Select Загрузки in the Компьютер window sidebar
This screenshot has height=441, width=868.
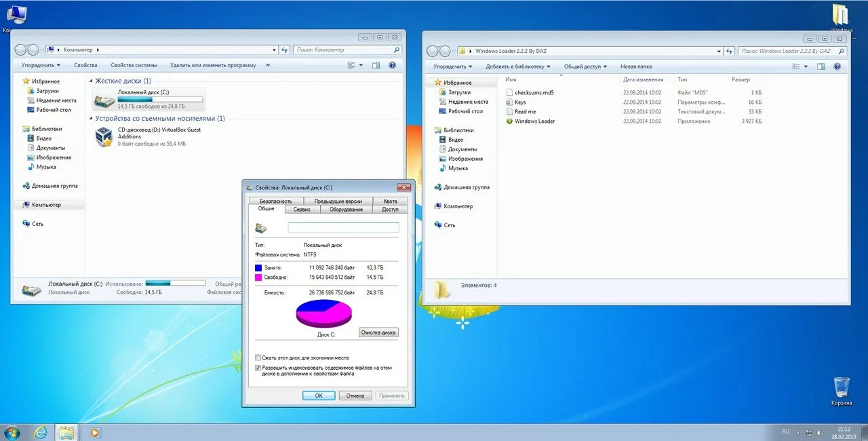point(47,91)
